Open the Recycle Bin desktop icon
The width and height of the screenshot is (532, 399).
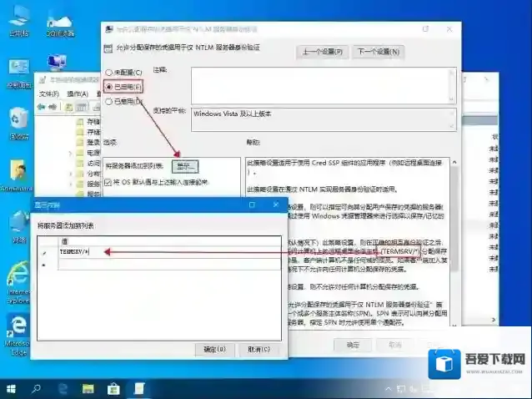point(19,124)
